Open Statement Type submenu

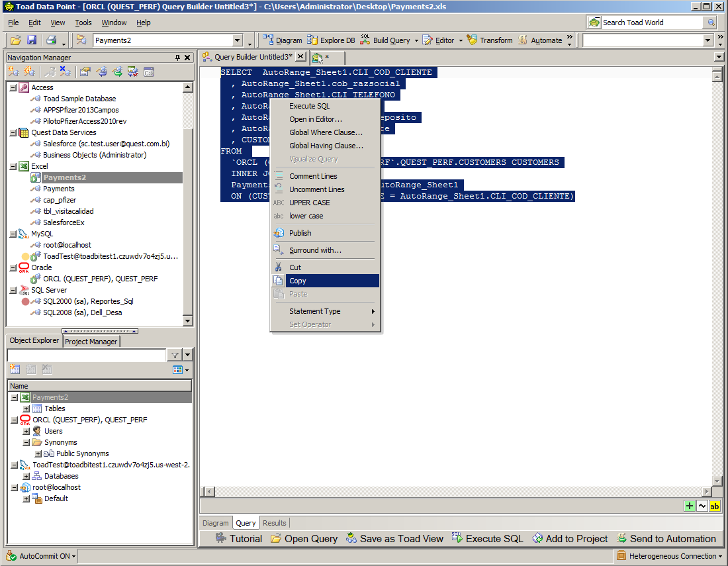325,312
